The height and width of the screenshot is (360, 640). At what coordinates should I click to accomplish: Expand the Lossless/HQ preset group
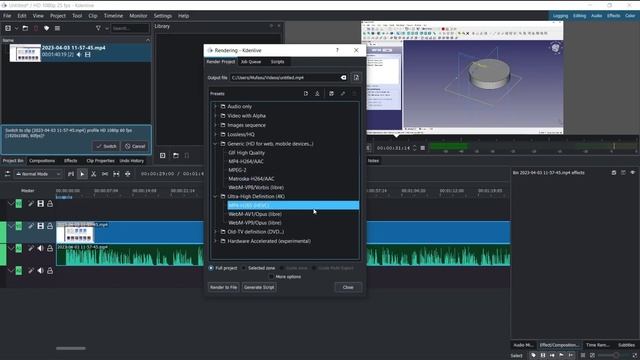coord(216,134)
